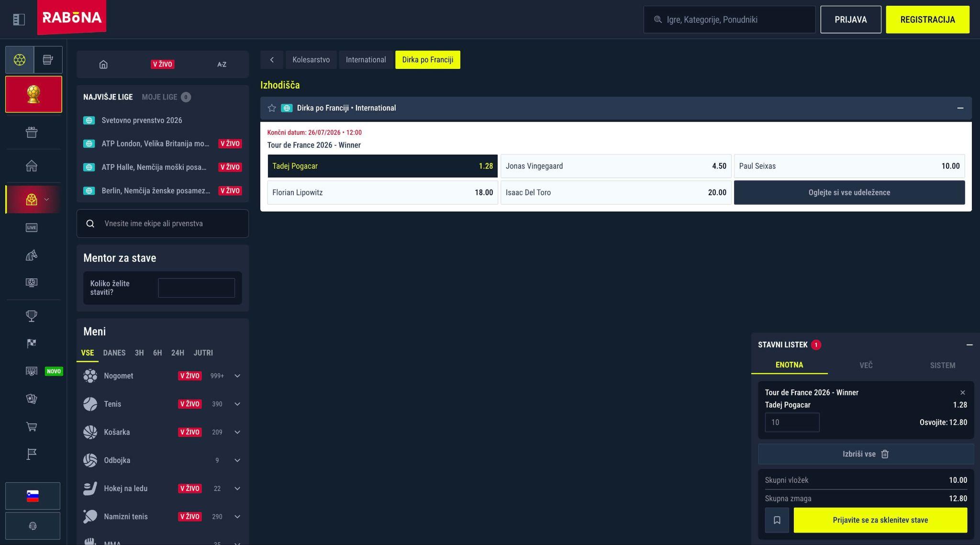Open International breadcrumb link
This screenshot has height=545, width=980.
click(366, 60)
